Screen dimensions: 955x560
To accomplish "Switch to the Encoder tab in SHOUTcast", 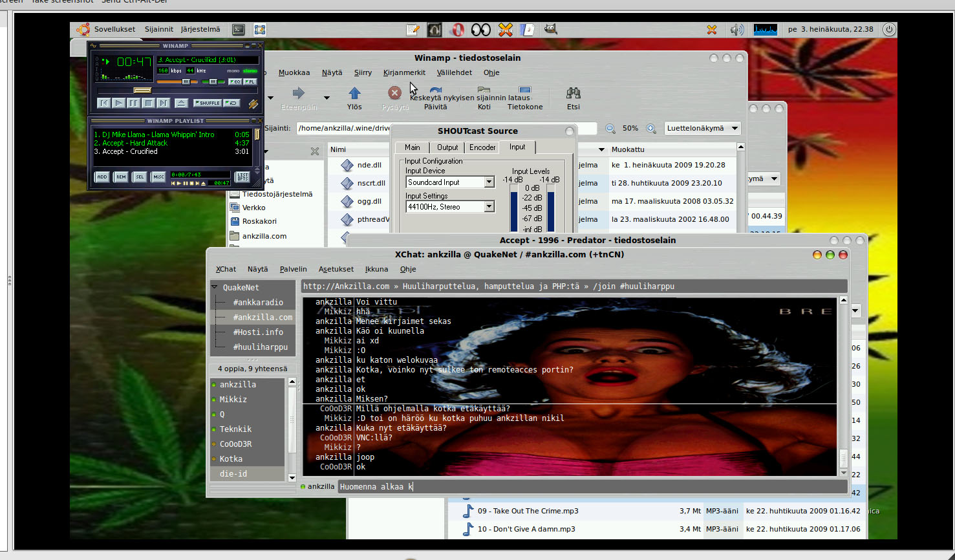I will (482, 147).
